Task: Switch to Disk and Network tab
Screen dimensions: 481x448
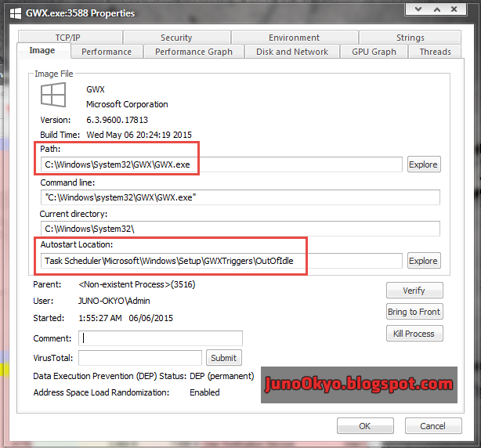Action: (292, 52)
